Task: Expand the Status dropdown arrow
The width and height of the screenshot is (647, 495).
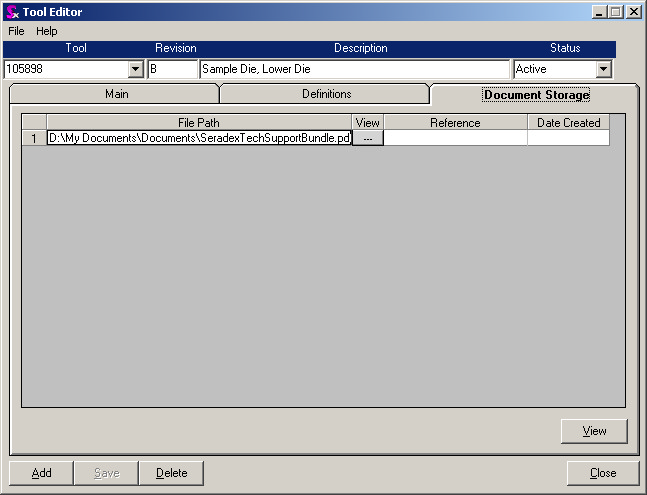Action: coord(603,70)
